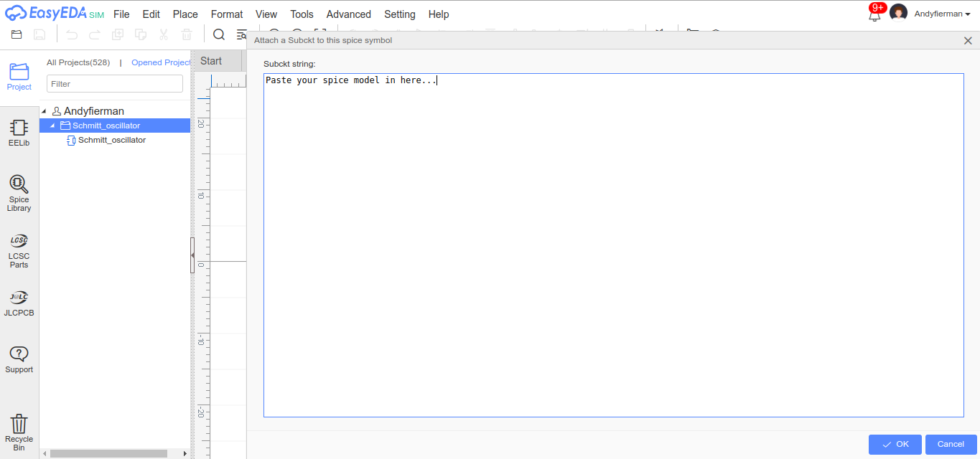
Task: Open the Format menu
Action: 227,14
